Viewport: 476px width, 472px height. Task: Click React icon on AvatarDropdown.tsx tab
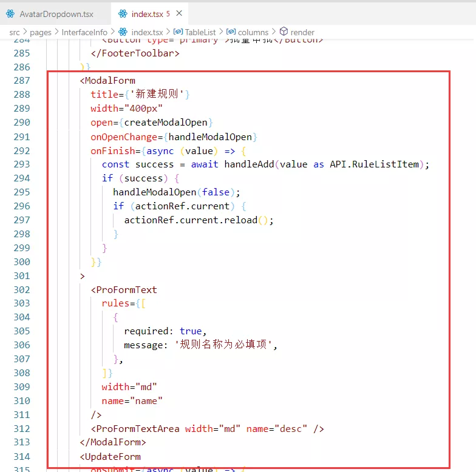[x=10, y=14]
